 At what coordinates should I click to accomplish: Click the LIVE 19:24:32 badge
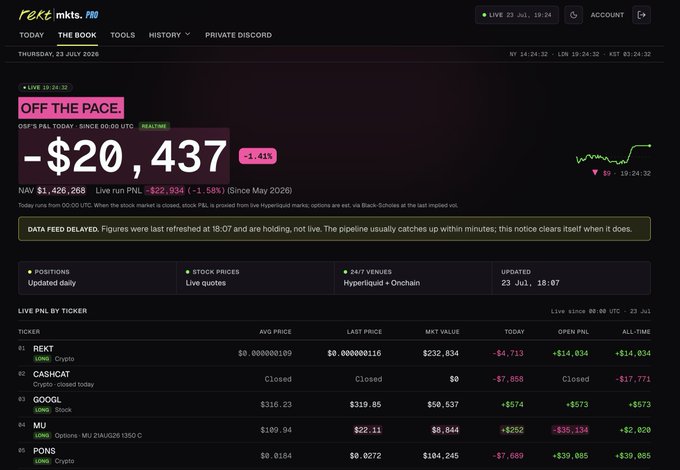point(45,88)
